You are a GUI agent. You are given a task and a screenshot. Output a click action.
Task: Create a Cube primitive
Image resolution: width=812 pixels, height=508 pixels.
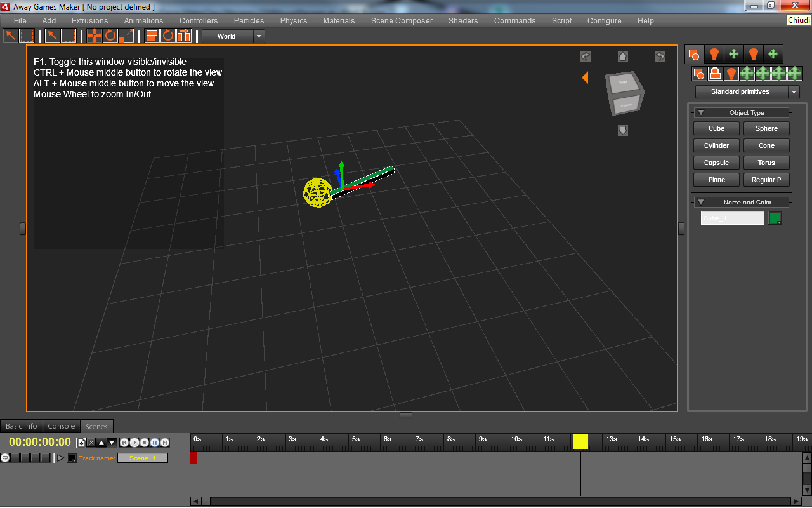[717, 128]
